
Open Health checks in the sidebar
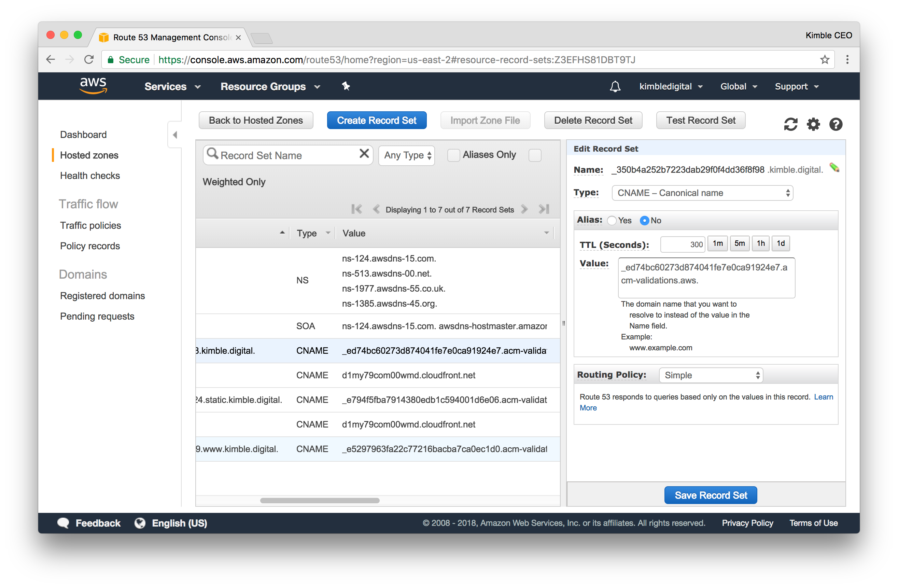click(90, 176)
